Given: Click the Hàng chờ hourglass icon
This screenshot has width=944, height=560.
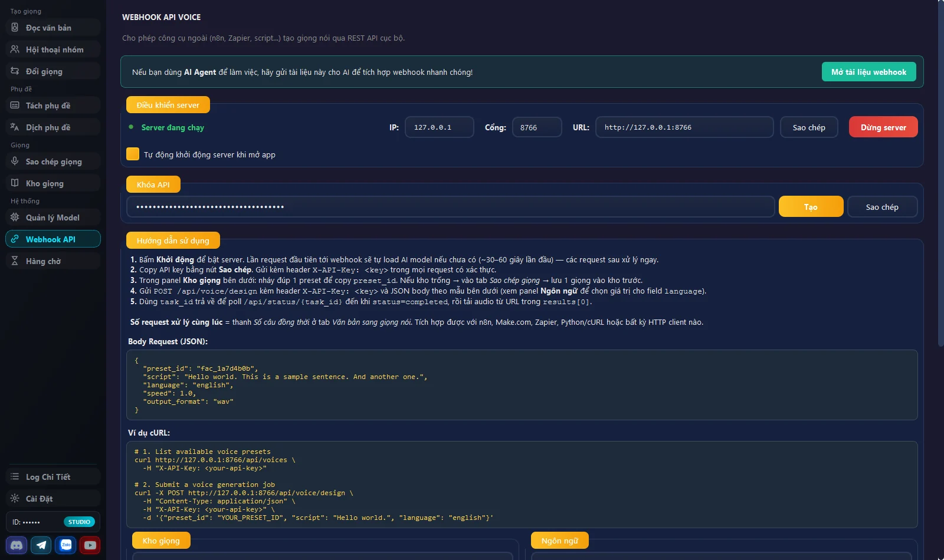Looking at the screenshot, I should click(x=15, y=261).
